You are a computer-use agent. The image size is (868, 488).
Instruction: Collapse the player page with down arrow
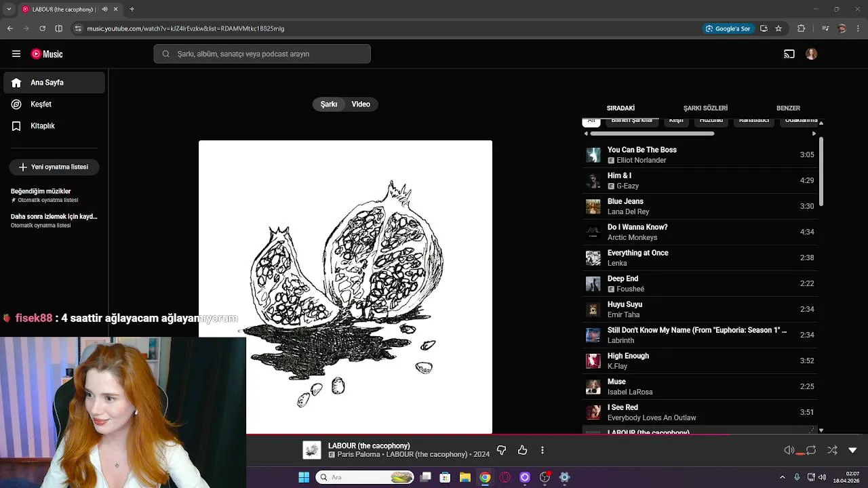click(852, 450)
